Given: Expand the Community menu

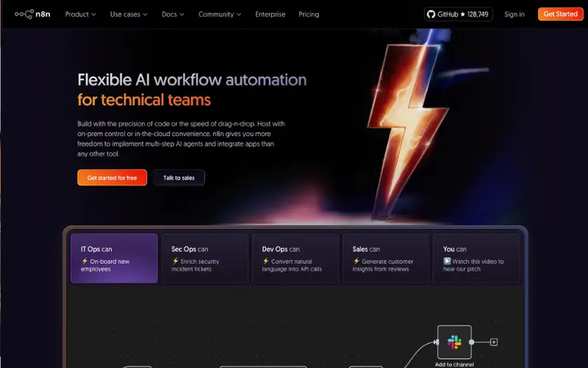Looking at the screenshot, I should coord(220,14).
